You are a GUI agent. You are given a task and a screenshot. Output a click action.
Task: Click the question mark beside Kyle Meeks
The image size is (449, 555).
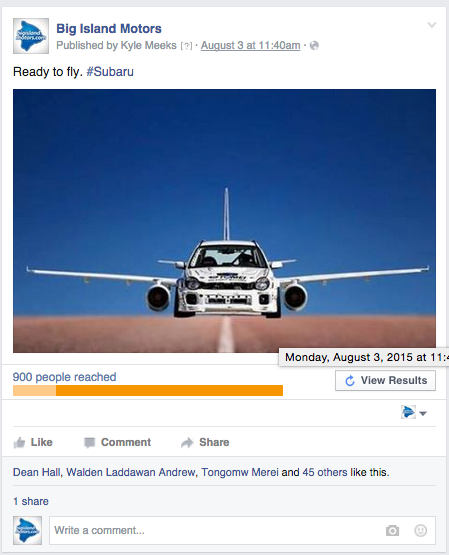coord(186,46)
